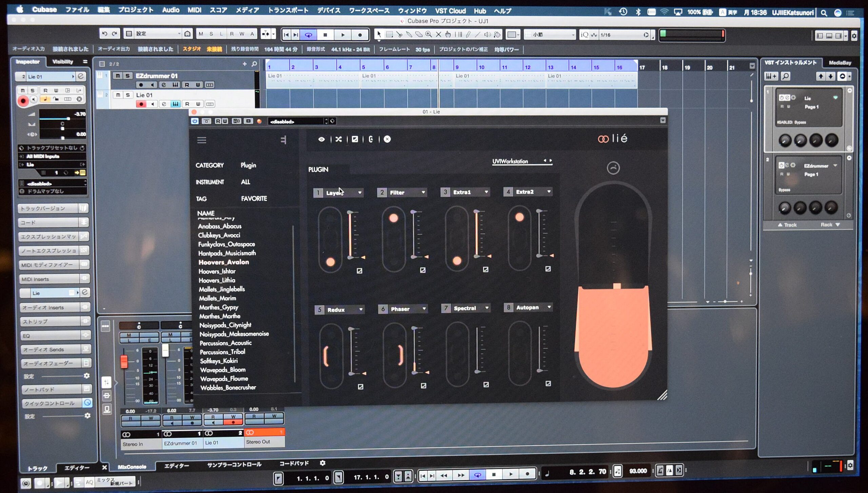The width and height of the screenshot is (868, 493).
Task: Select the Mute X tool
Action: 438,34
